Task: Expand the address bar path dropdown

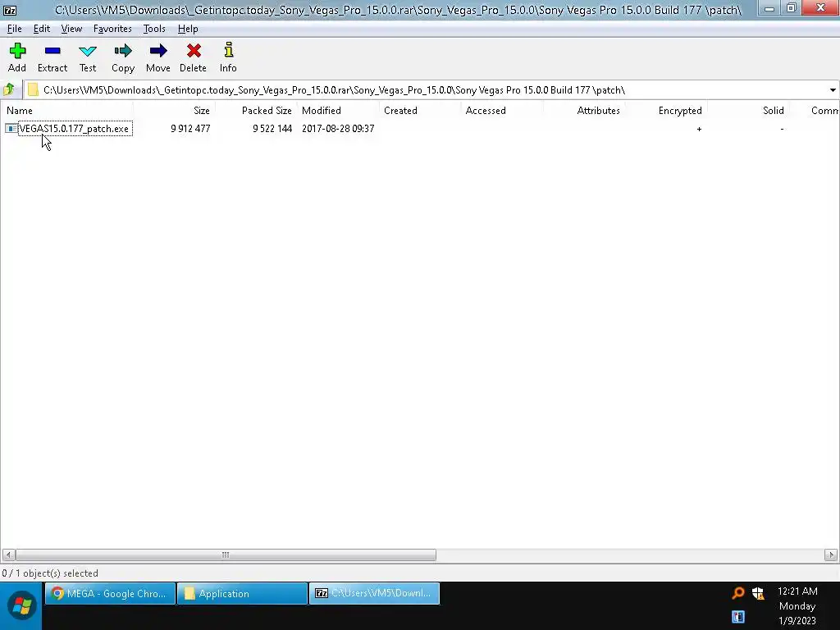Action: (833, 90)
